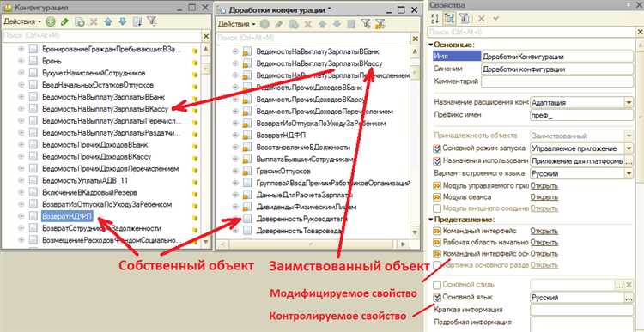Click the Move Down arrow in Конфигурация toolbar
The image size is (644, 332).
[x=123, y=21]
